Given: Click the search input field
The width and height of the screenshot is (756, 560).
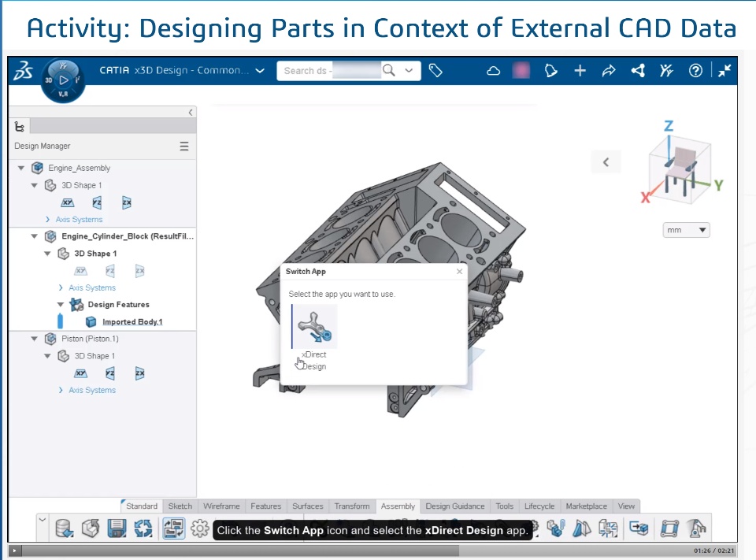Looking at the screenshot, I should (x=329, y=70).
